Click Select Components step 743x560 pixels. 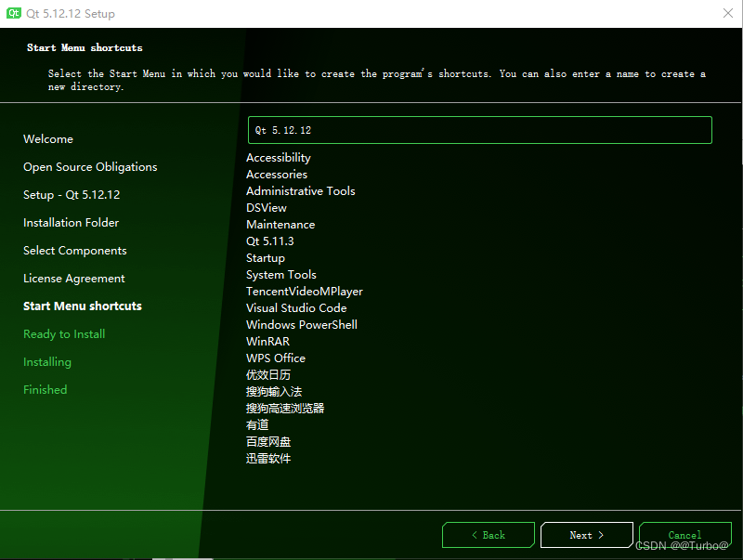click(75, 251)
